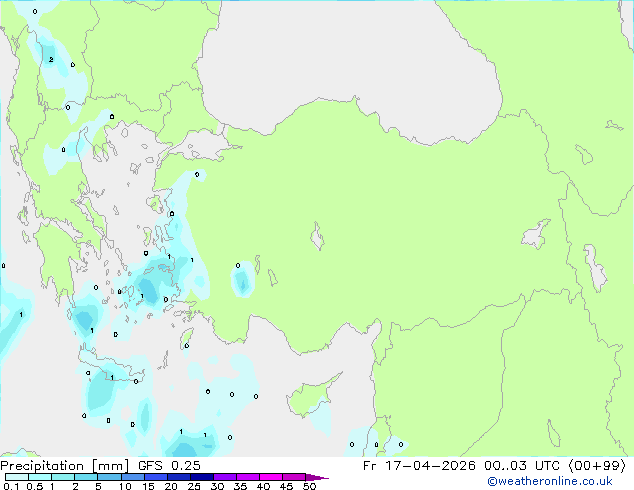634x490 pixels.
Task: Click the '(00+99)' forecast offset text
Action: (597, 466)
